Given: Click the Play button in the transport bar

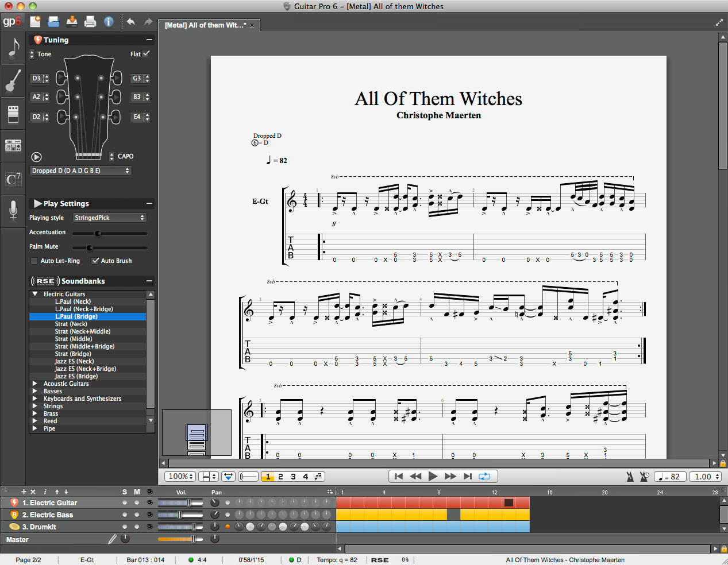Looking at the screenshot, I should click(x=433, y=476).
